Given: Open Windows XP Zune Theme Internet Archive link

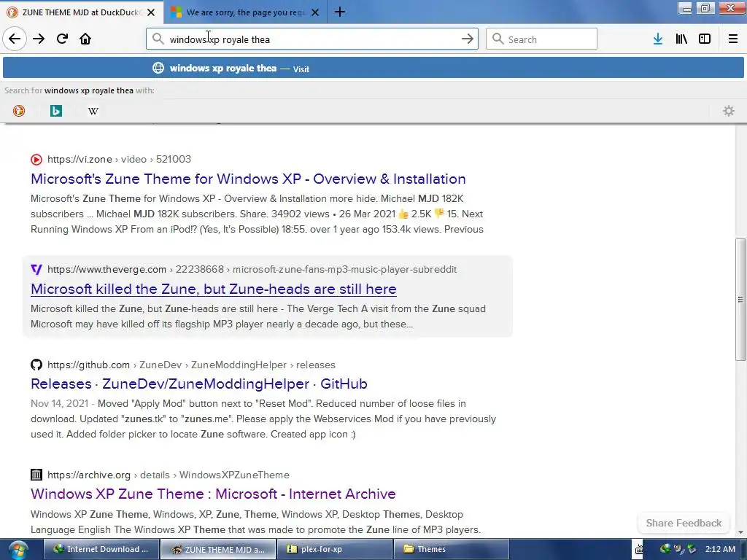Looking at the screenshot, I should pyautogui.click(x=213, y=494).
